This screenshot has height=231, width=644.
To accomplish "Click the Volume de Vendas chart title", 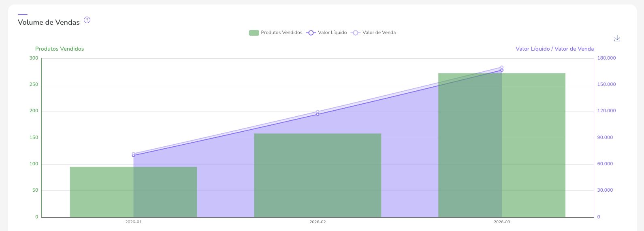I will (49, 22).
